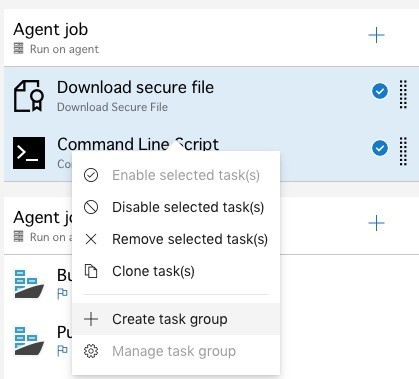Click the Run on agent label of first job
419x379 pixels.
tap(64, 49)
